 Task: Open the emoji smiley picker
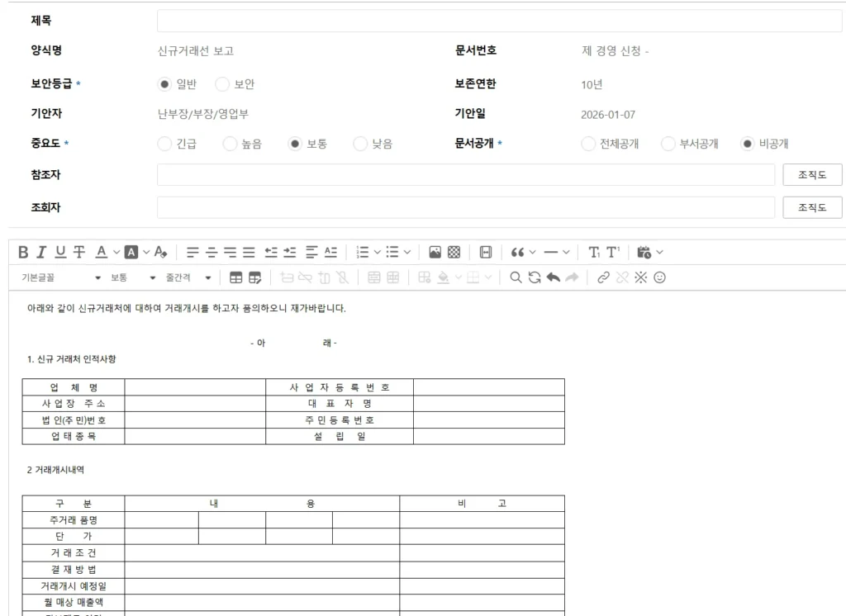click(659, 277)
